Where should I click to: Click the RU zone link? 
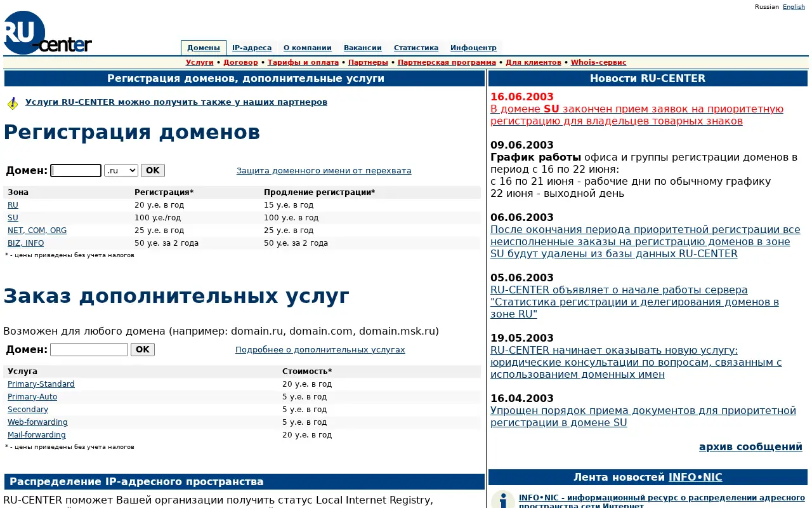coord(13,205)
